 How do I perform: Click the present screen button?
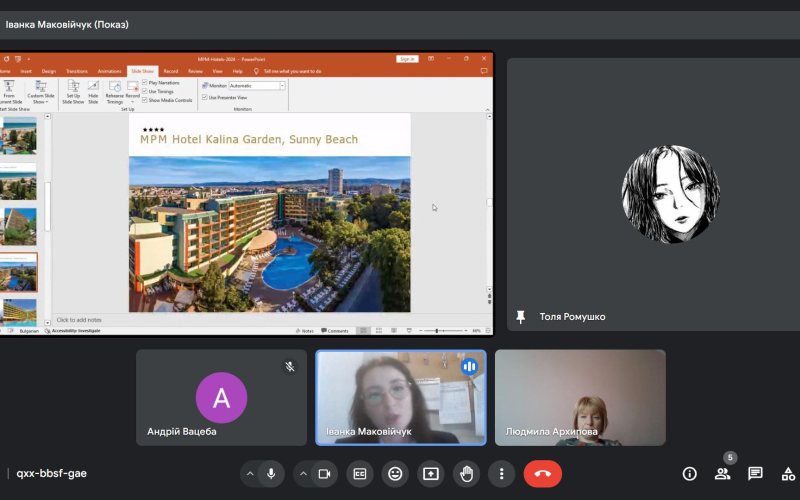pos(431,474)
